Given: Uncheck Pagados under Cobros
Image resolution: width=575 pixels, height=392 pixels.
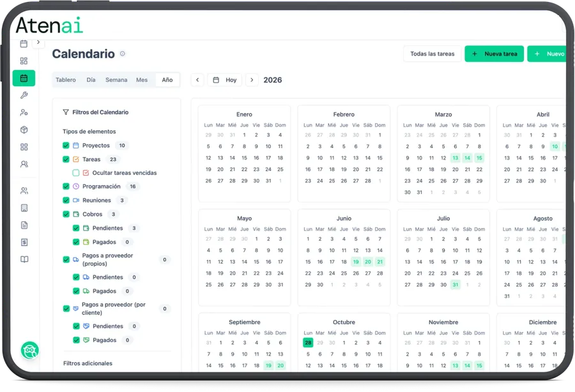Looking at the screenshot, I should pyautogui.click(x=76, y=242).
